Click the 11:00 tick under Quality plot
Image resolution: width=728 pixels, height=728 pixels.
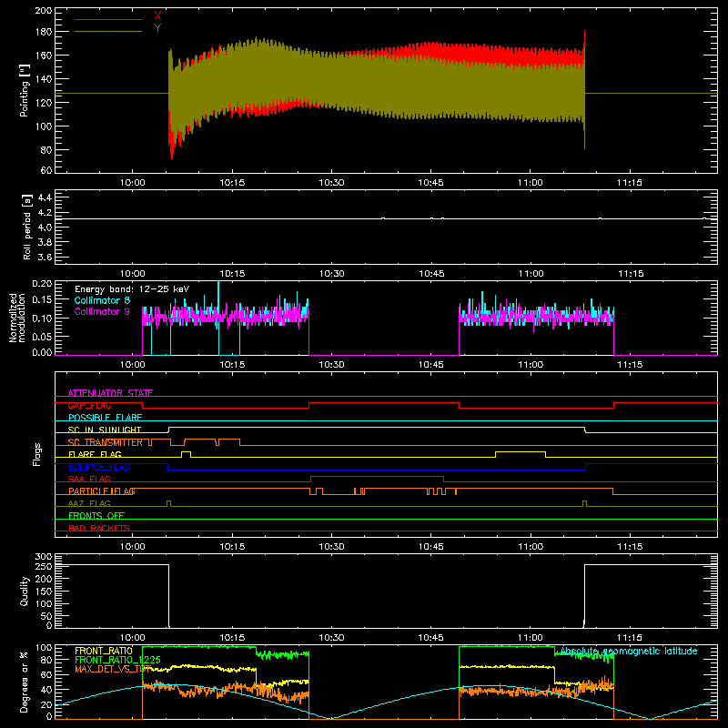pos(531,638)
